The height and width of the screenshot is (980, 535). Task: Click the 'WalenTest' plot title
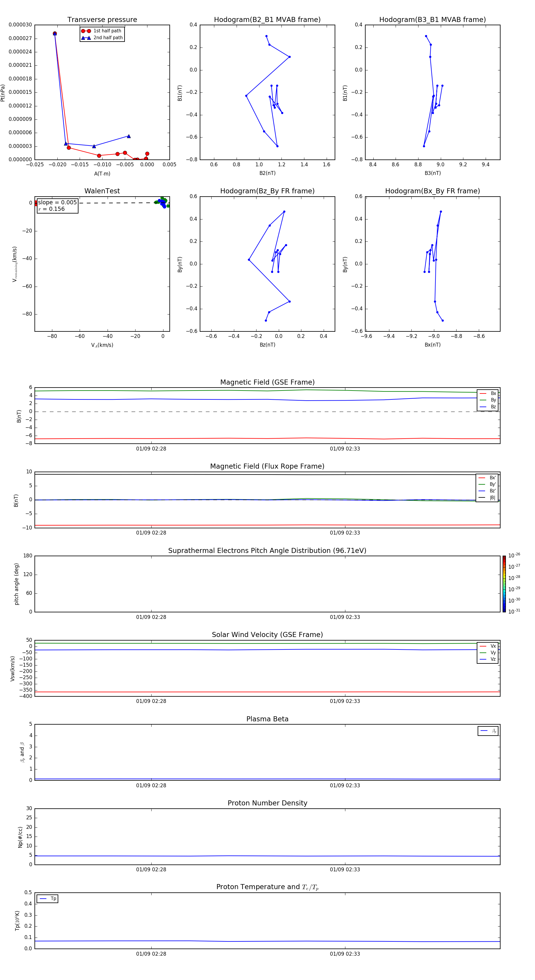pyautogui.click(x=102, y=191)
